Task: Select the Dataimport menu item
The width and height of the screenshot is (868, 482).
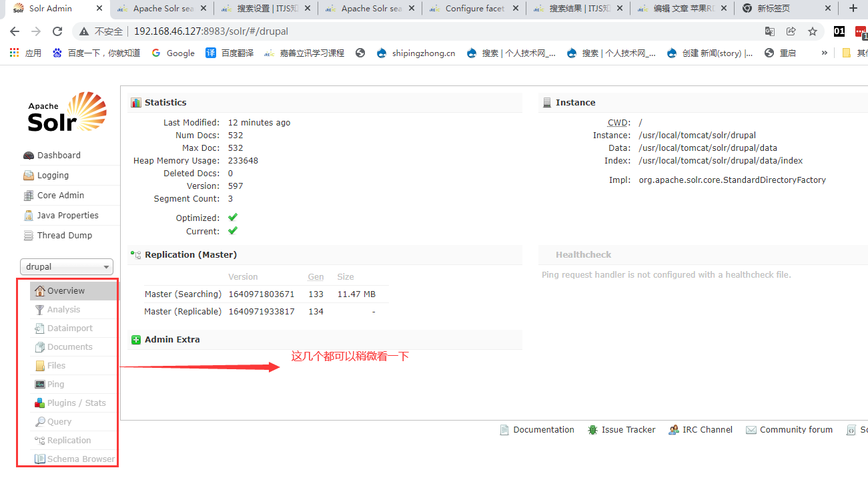Action: point(74,328)
